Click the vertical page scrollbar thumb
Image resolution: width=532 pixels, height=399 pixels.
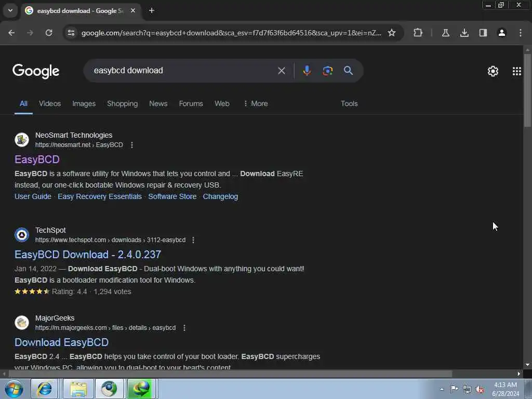(527, 90)
